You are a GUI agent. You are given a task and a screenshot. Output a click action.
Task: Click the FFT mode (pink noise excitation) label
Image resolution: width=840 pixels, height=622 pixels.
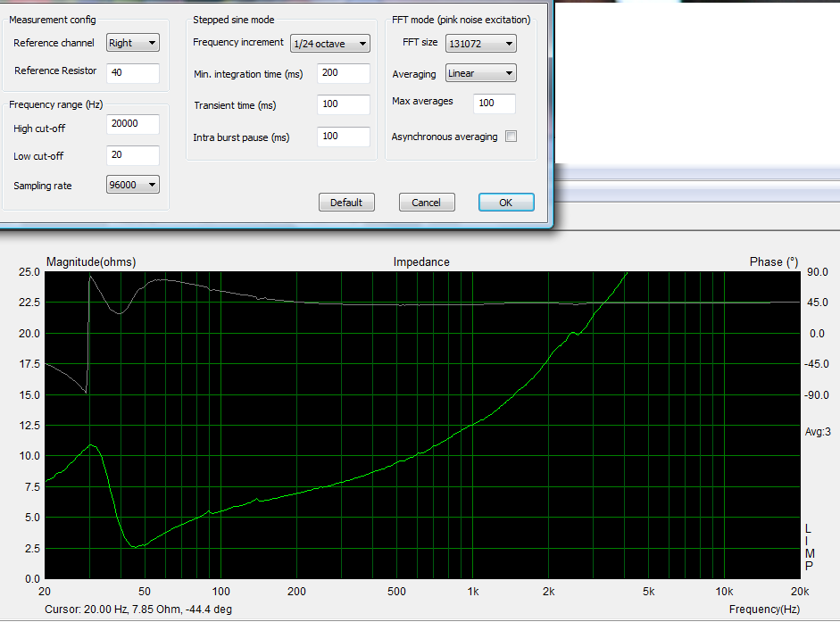coord(462,20)
